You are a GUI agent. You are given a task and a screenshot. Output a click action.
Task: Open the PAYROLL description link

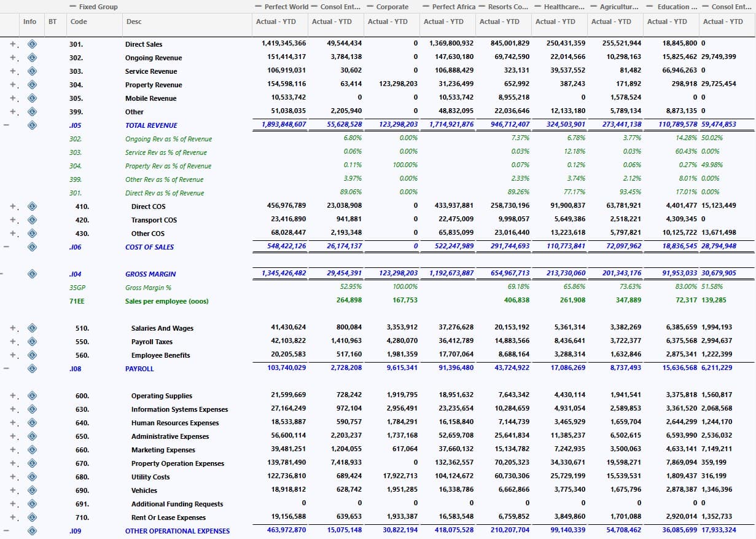point(139,369)
